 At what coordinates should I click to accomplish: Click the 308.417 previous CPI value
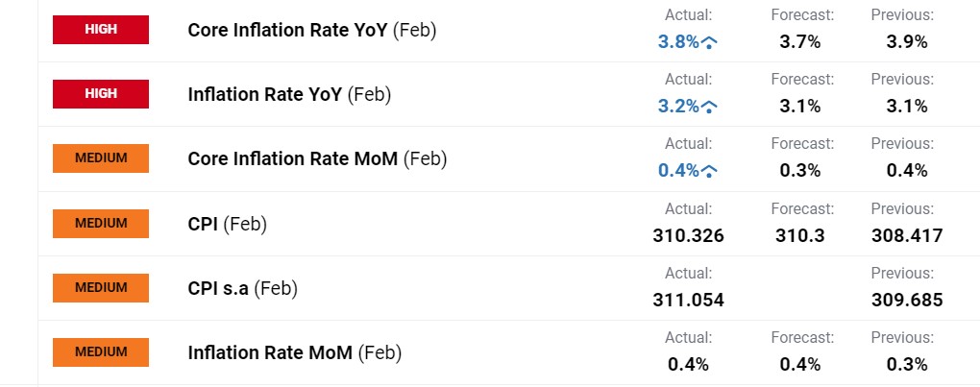coord(907,236)
